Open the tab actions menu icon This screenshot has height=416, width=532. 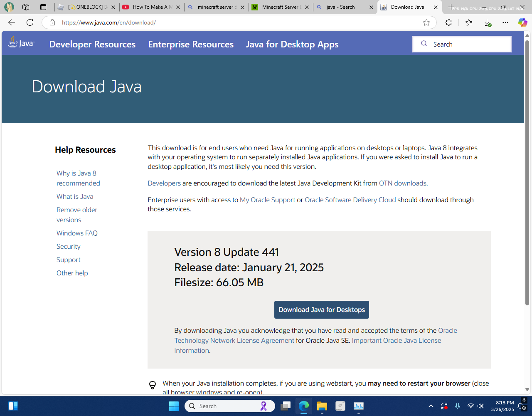click(43, 7)
